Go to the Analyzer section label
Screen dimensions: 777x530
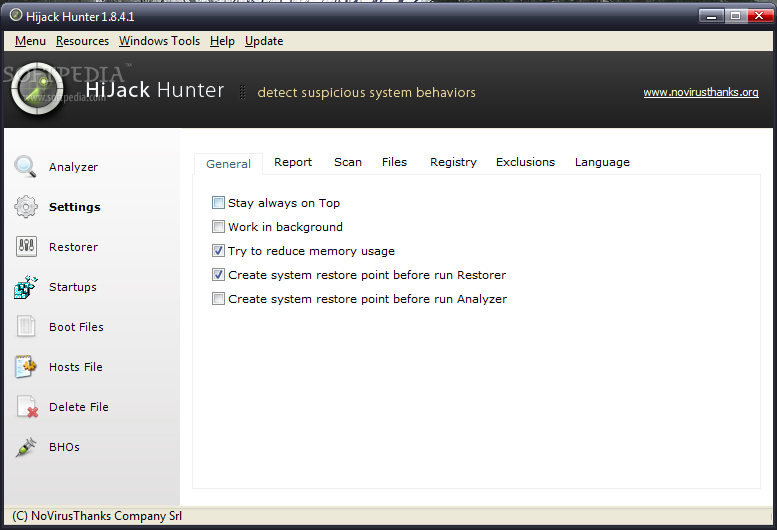tap(73, 167)
